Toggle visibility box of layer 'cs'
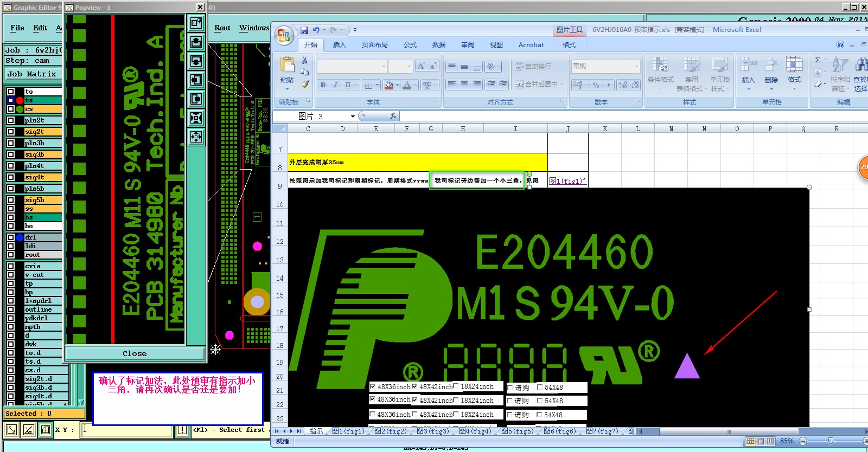The image size is (868, 452). pos(11,109)
